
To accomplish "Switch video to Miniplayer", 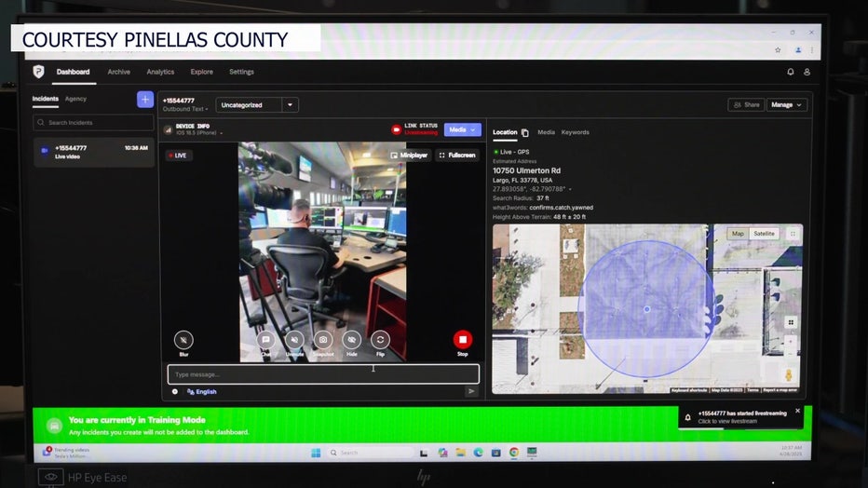I will (x=409, y=156).
